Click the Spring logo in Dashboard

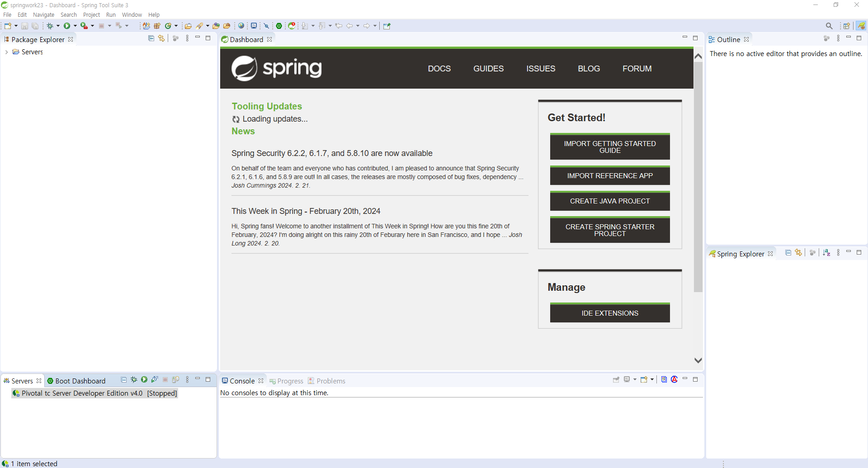(277, 68)
